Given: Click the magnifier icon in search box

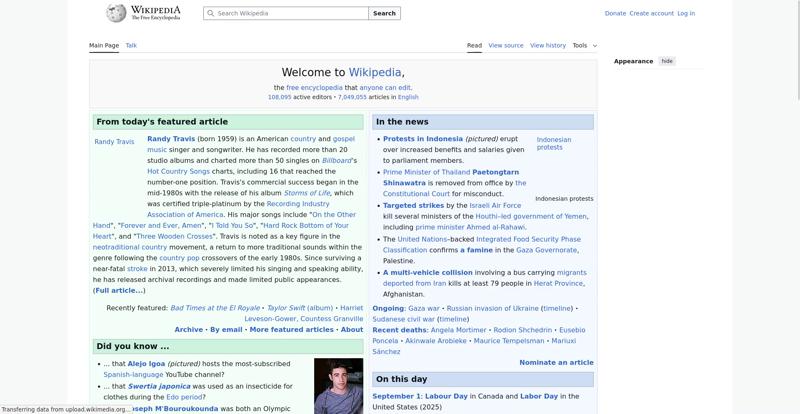Looking at the screenshot, I should pos(211,13).
